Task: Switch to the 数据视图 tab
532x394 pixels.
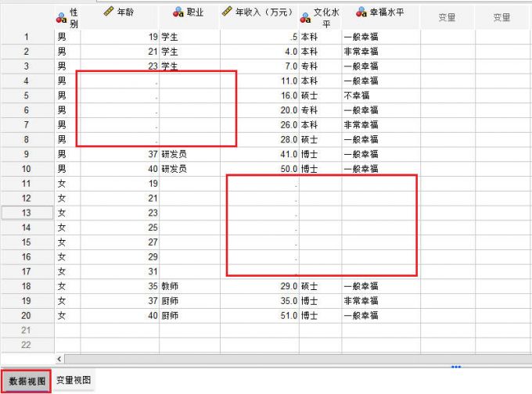Action: click(x=27, y=381)
